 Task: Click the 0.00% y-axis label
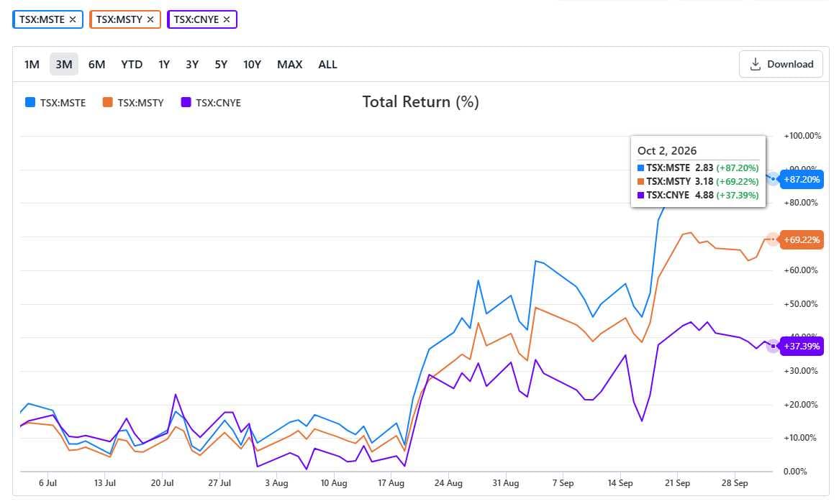pyautogui.click(x=795, y=472)
